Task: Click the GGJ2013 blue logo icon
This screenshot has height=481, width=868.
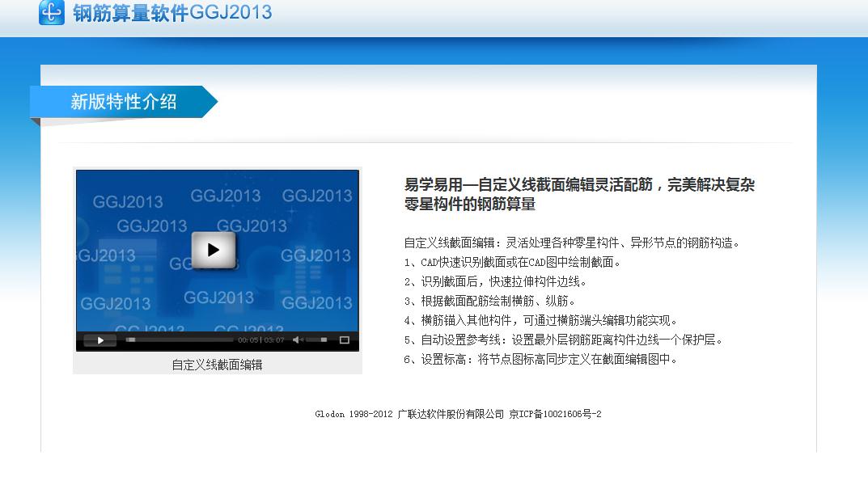Action: click(52, 12)
